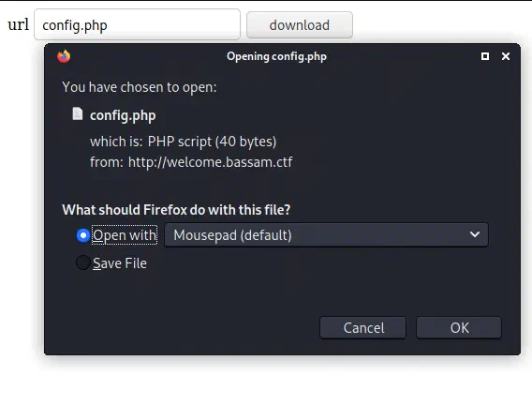
Task: Maximize the Opening config.php dialog
Action: pos(485,56)
